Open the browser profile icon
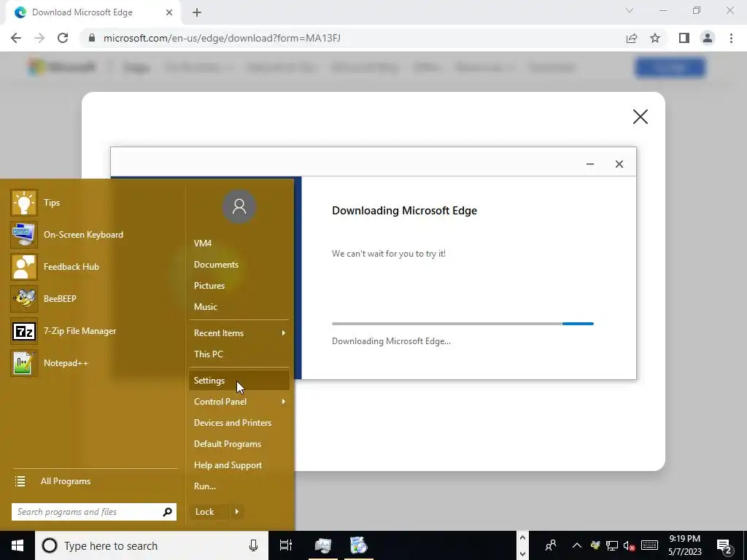This screenshot has height=560, width=747. click(708, 38)
